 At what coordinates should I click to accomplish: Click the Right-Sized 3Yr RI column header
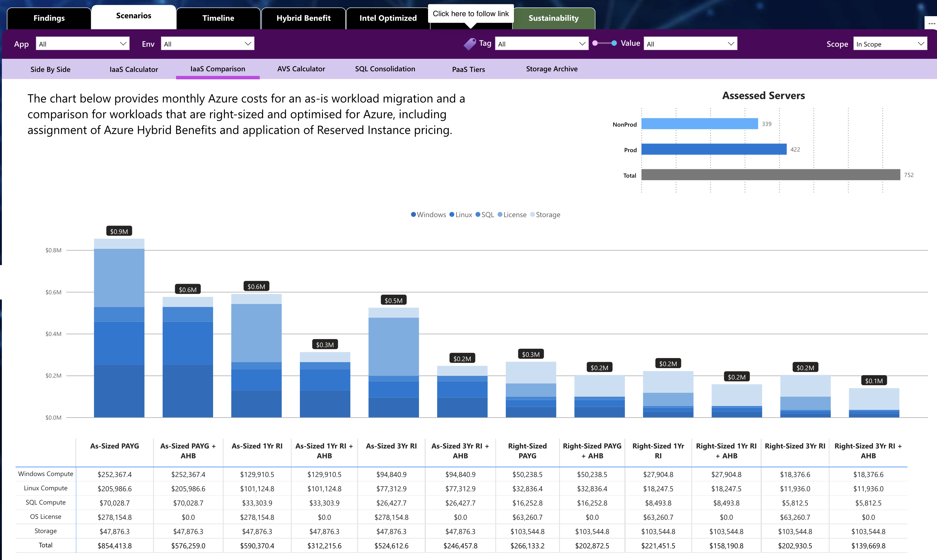(795, 446)
